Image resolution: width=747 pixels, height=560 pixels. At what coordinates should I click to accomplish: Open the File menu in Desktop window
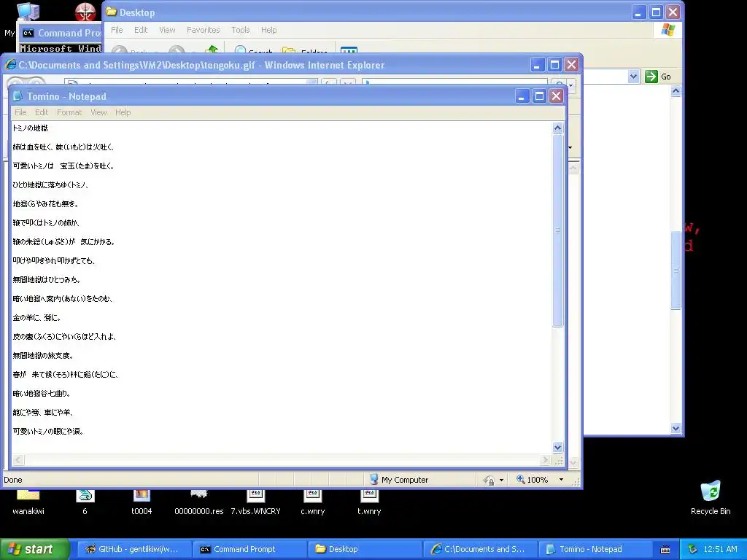pos(117,30)
